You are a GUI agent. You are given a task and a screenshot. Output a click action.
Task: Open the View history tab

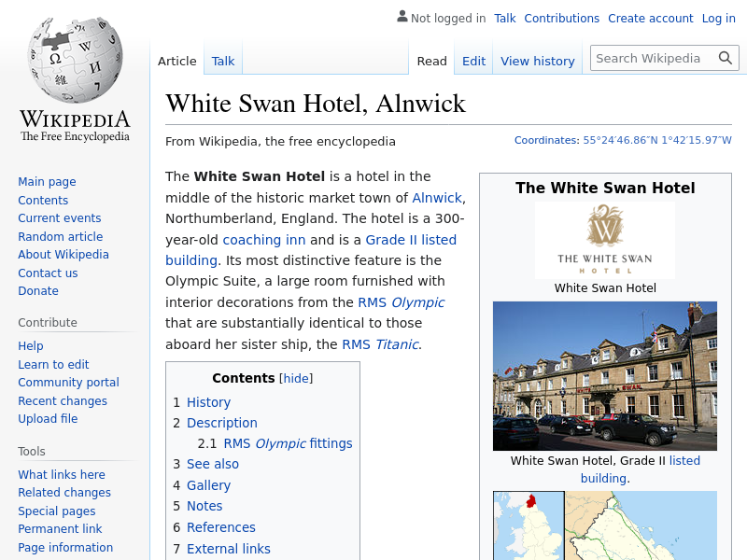(538, 61)
